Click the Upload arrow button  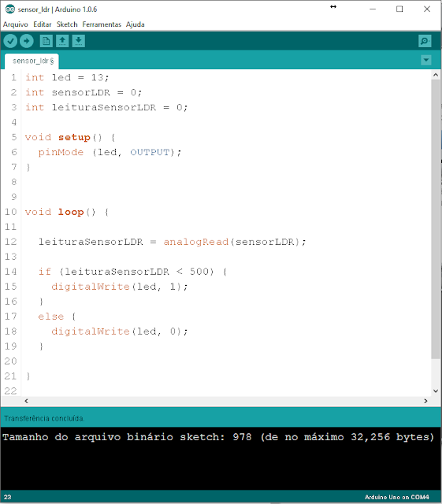coord(26,41)
